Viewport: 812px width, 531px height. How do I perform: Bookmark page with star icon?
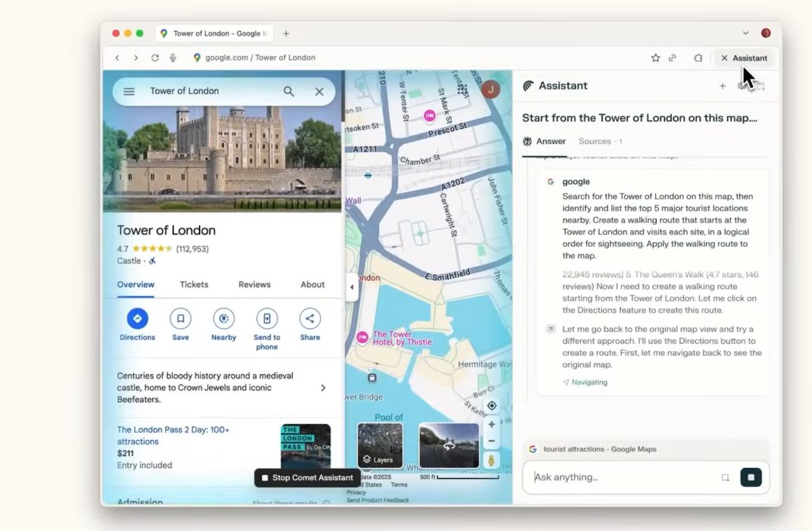656,58
